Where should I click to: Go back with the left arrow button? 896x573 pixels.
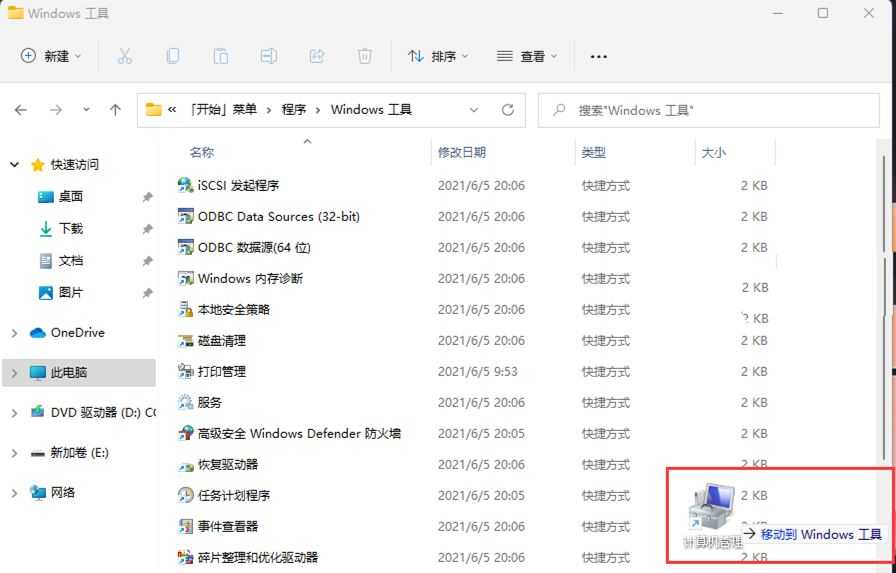(21, 110)
